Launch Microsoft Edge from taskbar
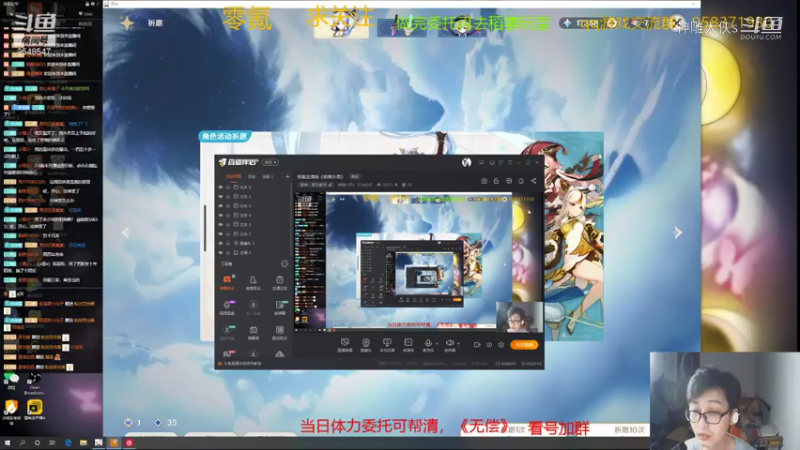 point(68,443)
